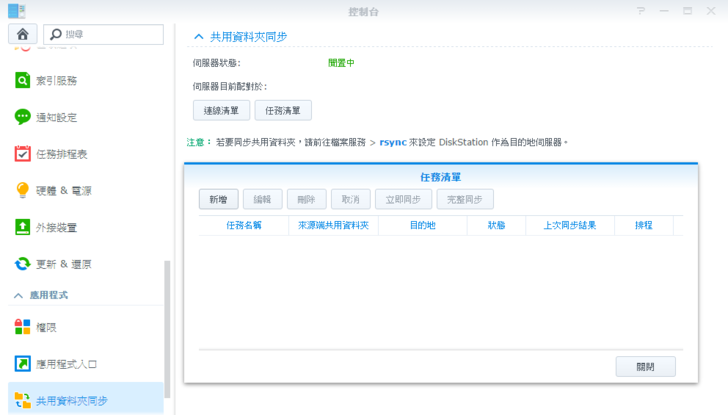This screenshot has height=415, width=728.
Task: Collapse the 應用程式 sidebar group
Action: (x=18, y=296)
